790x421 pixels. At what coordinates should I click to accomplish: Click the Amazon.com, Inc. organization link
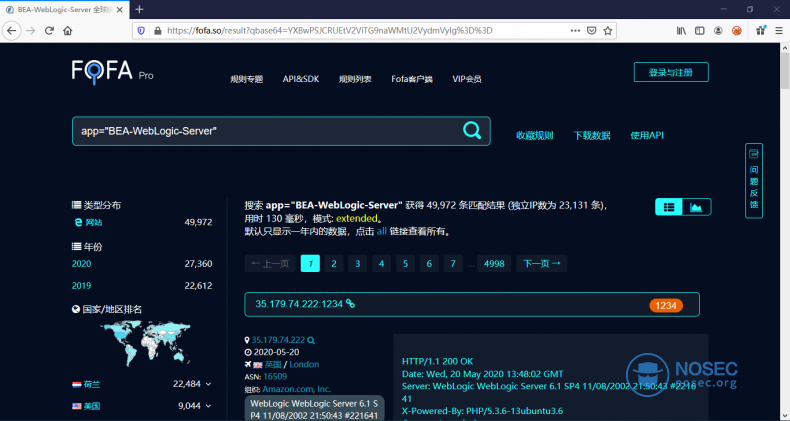point(296,389)
